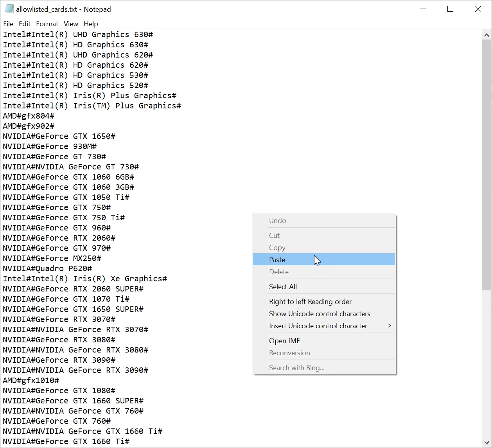Click line 'NVIDIA#GeForce GTX 1080#'

[x=59, y=390]
